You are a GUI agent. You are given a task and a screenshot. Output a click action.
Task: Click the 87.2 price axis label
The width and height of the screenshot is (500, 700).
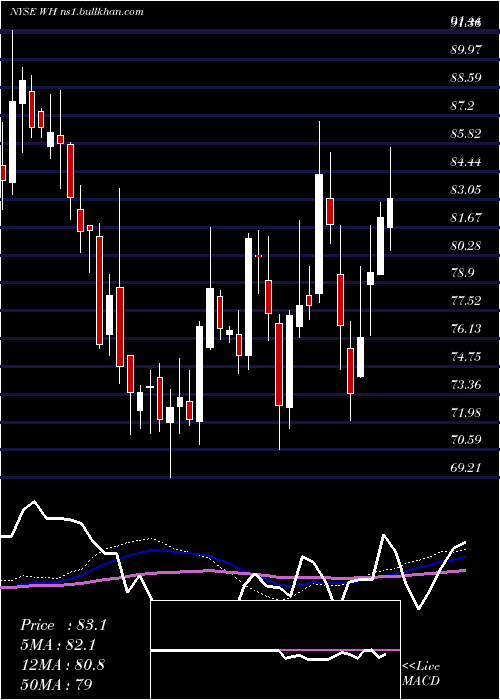click(463, 106)
